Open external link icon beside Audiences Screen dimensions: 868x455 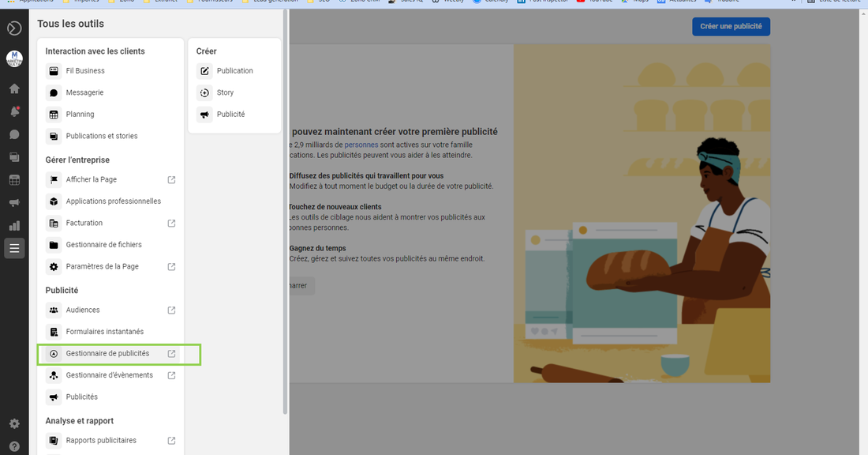171,310
